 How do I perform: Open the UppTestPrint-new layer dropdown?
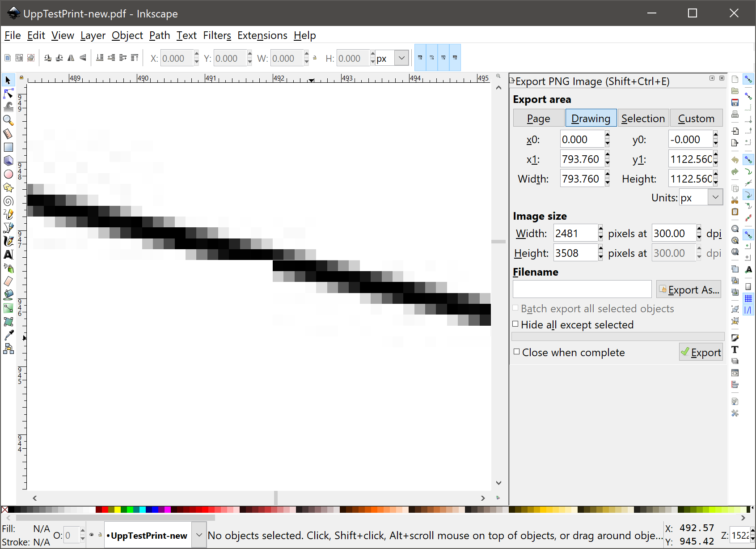(x=199, y=535)
